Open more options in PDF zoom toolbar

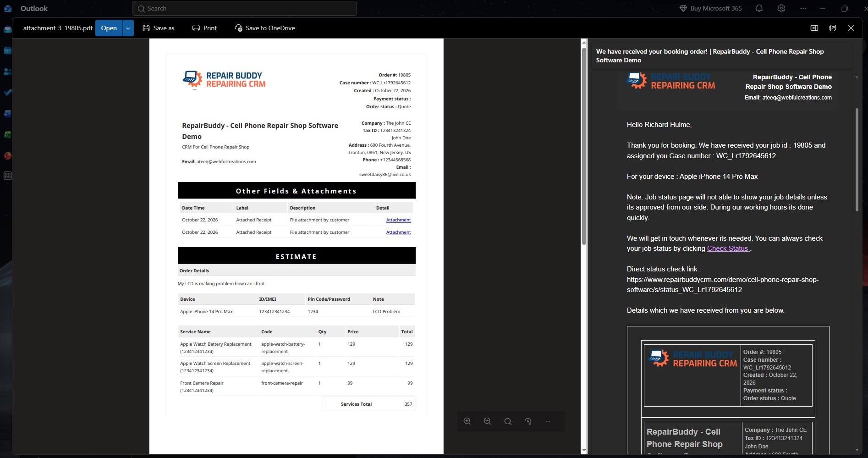[548, 421]
